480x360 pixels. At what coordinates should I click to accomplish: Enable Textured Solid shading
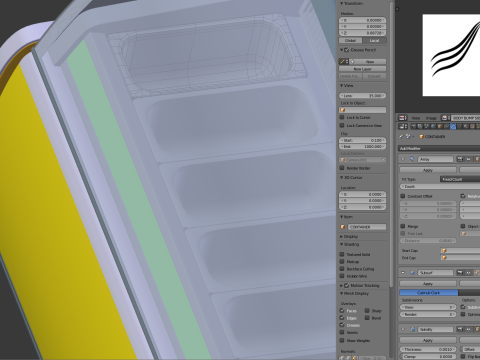click(342, 254)
